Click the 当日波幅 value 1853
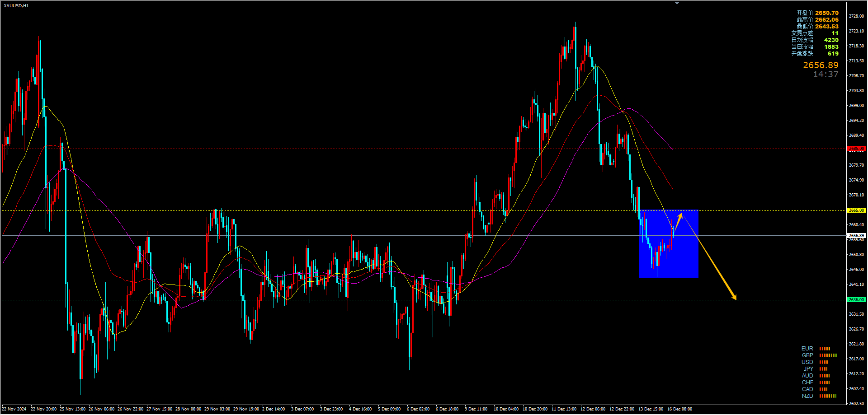Viewport: 868px width, 415px height. [831, 47]
